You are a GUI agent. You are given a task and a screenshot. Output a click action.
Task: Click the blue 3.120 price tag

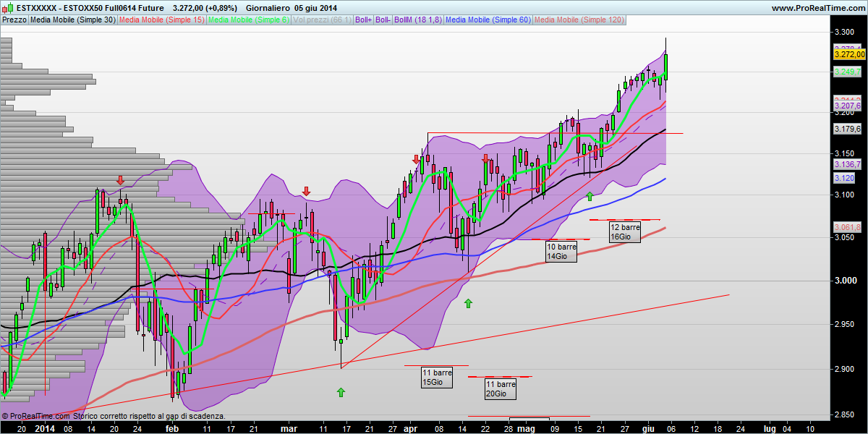coord(843,177)
